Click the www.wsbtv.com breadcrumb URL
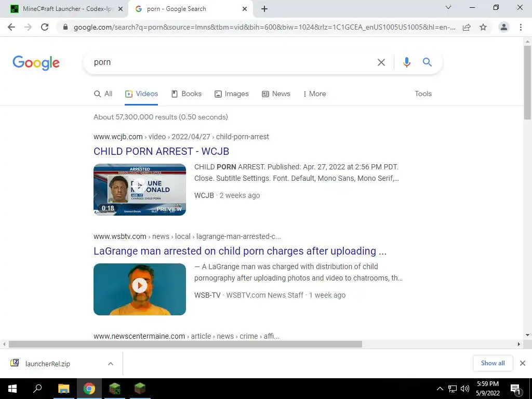532x399 pixels. [187, 236]
